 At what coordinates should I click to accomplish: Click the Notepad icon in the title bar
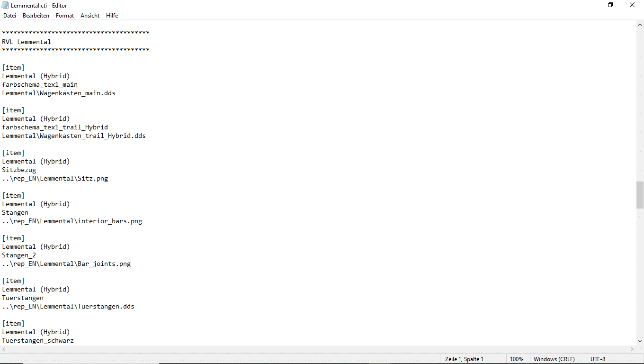[x=5, y=5]
